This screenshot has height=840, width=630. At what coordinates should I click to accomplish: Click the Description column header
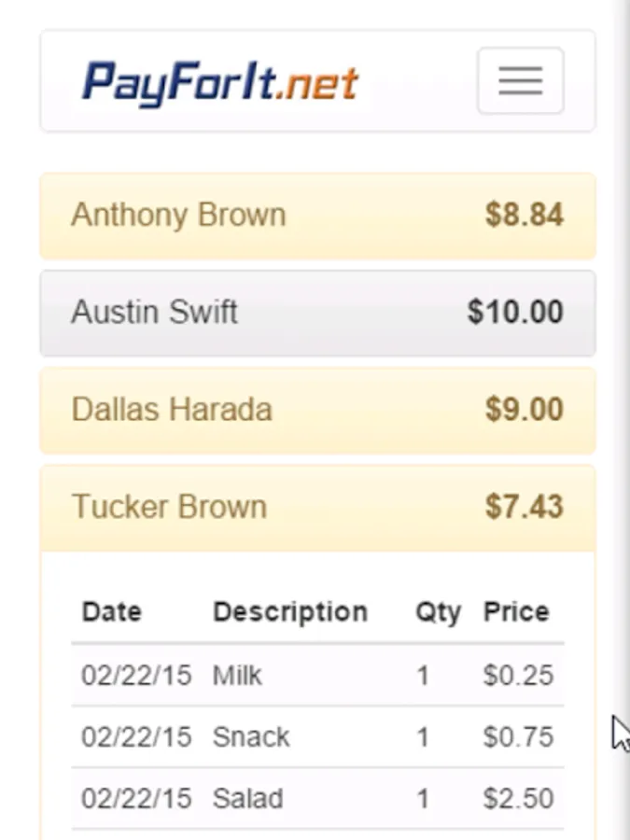[290, 612]
